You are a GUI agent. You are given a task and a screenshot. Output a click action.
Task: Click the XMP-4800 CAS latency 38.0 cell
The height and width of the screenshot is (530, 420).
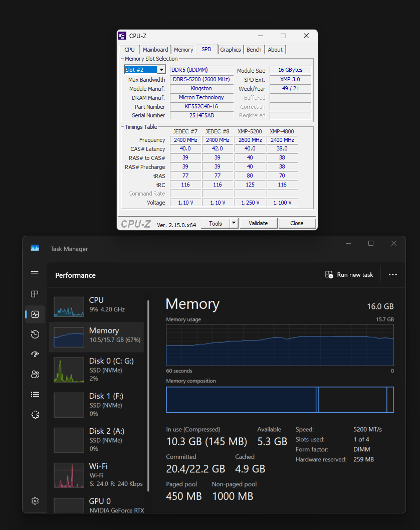282,149
